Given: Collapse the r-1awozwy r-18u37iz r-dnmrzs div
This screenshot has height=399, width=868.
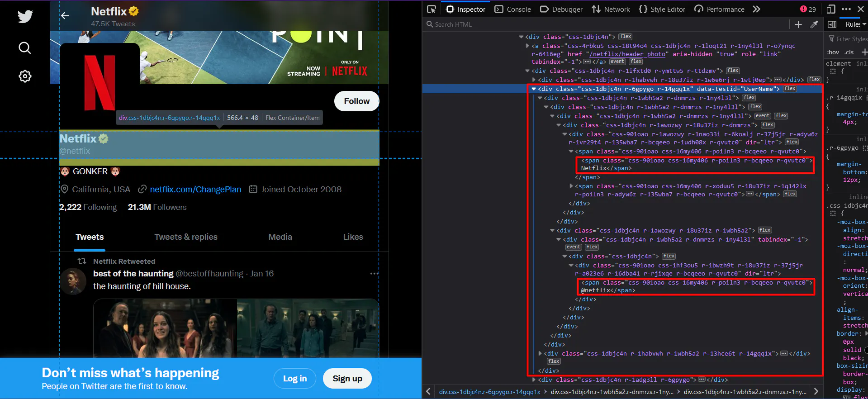Looking at the screenshot, I should (x=558, y=125).
